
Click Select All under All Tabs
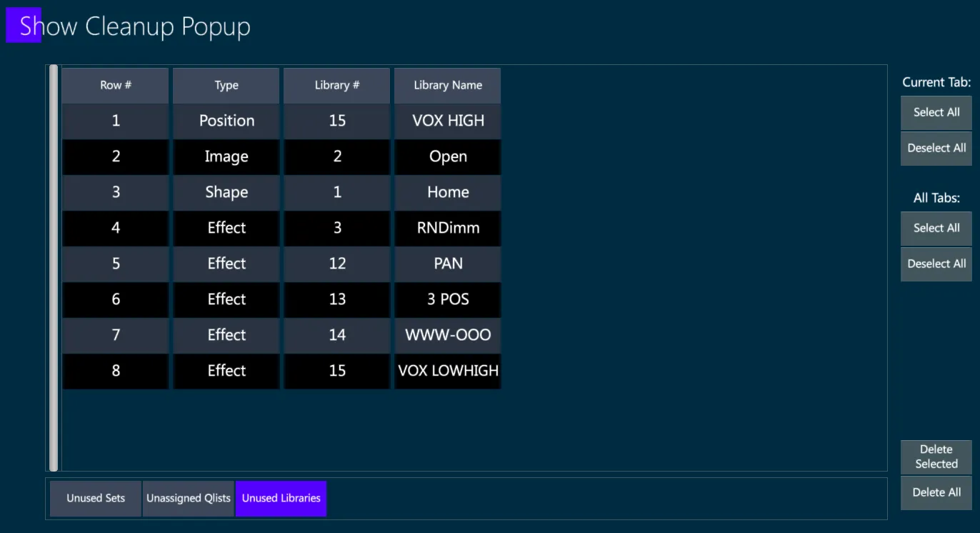(x=936, y=228)
